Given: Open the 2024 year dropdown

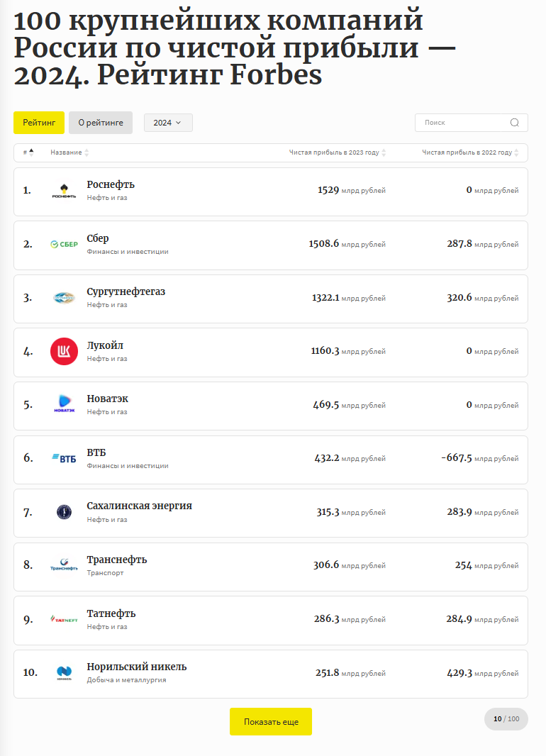Looking at the screenshot, I should [x=168, y=123].
